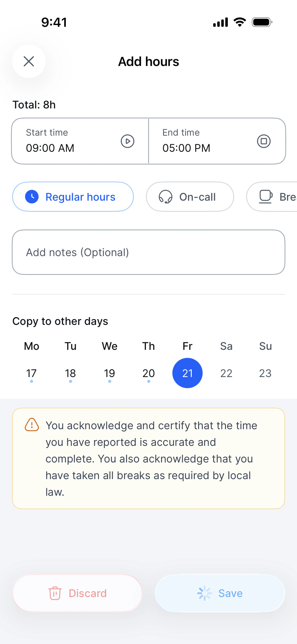Toggle Monday 17 for copying

coord(32,373)
